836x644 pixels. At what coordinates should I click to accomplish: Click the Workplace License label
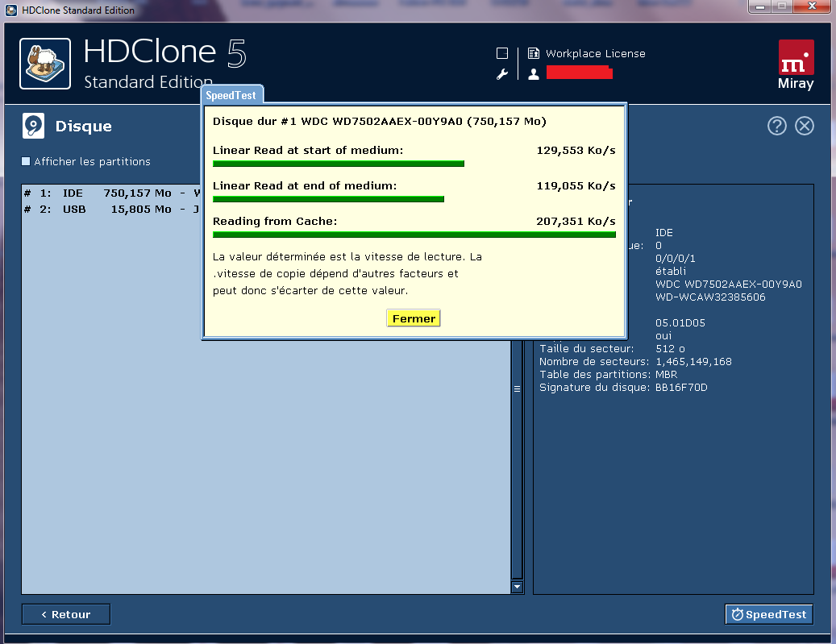[x=596, y=53]
